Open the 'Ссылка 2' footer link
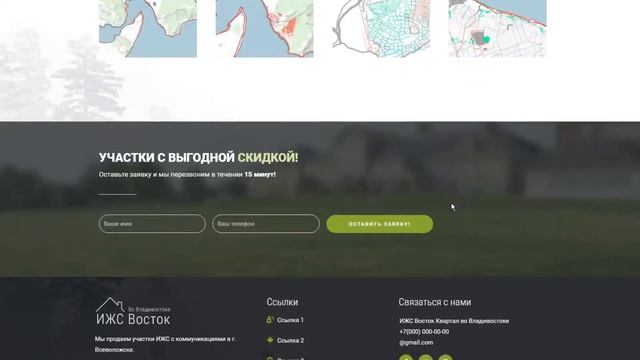Screen dimensions: 640x360 coord(290,340)
